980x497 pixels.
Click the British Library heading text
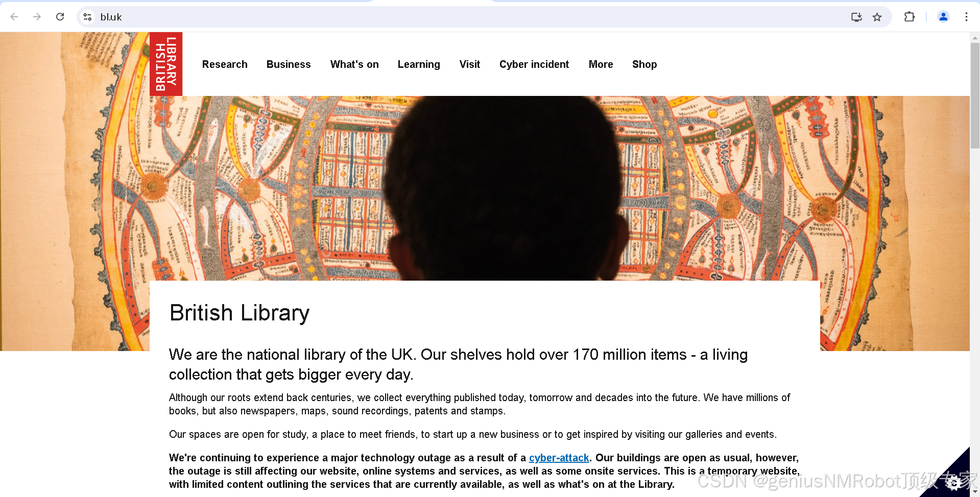(x=240, y=313)
